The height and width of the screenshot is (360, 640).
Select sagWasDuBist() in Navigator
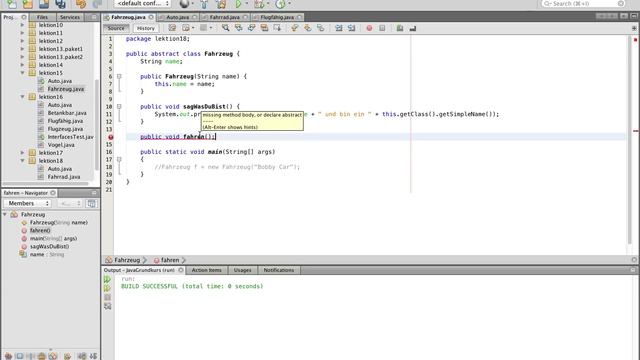coord(49,247)
